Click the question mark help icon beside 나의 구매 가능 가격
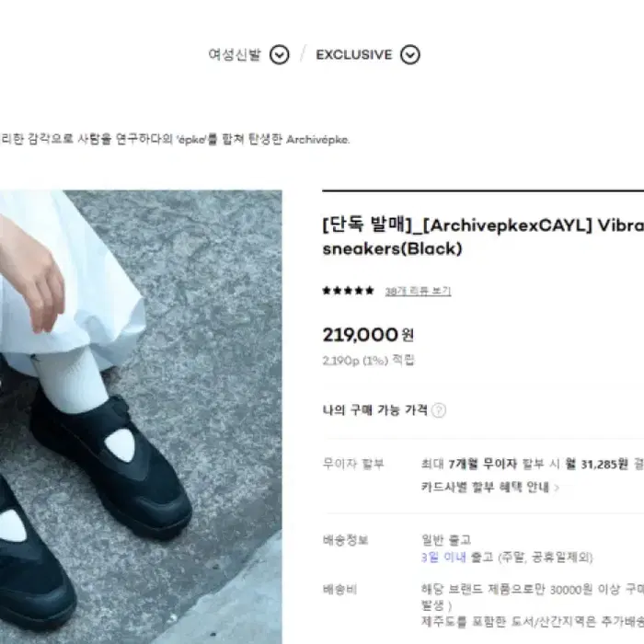The height and width of the screenshot is (644, 644). pos(439,410)
